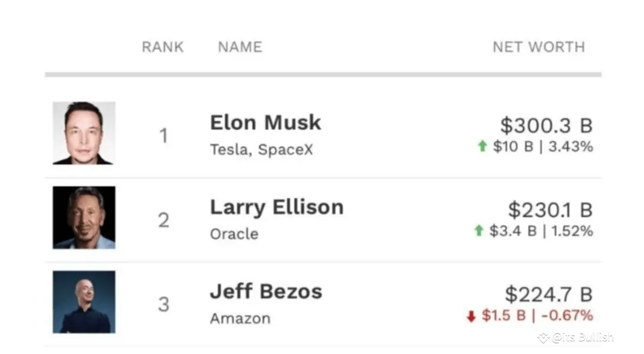This screenshot has width=644, height=354.
Task: Select the $300.3 B net worth value
Action: point(546,125)
